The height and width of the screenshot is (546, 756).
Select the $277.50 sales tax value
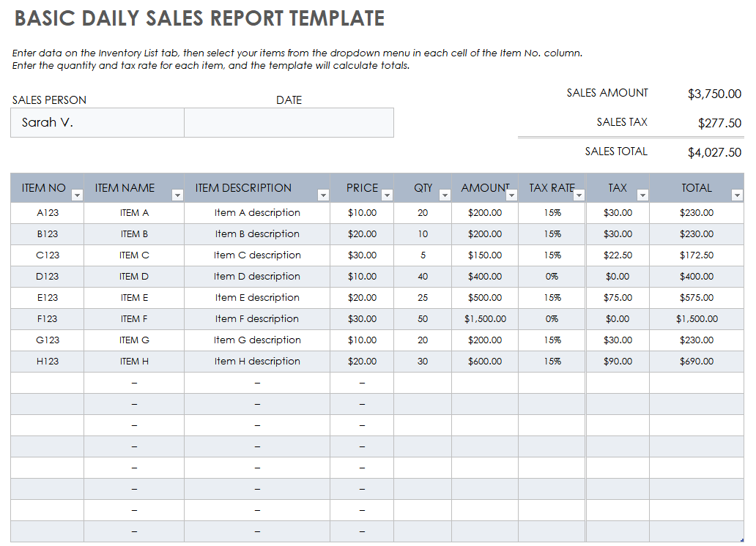point(719,124)
